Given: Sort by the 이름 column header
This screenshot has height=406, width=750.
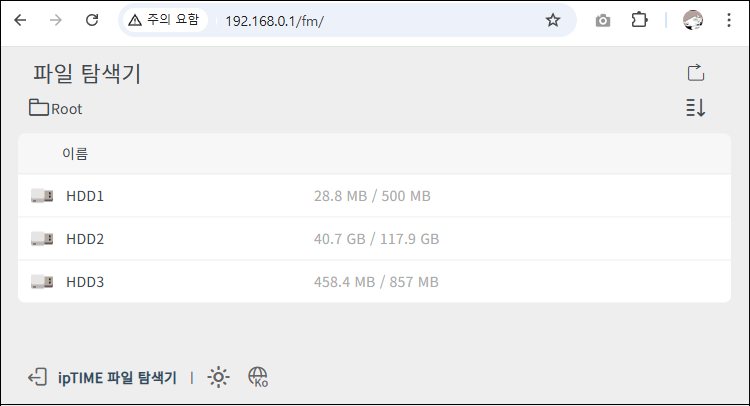Looking at the screenshot, I should point(75,154).
